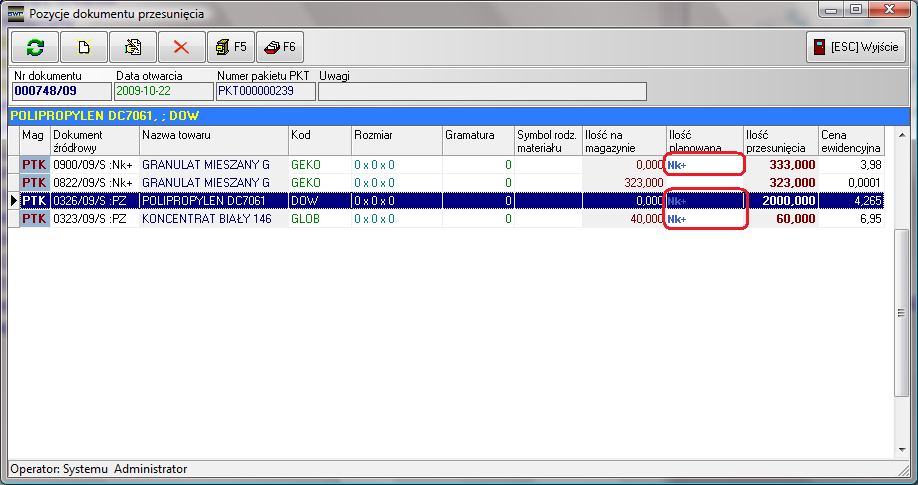The height and width of the screenshot is (485, 918).
Task: Click the row indicator arrow beside POLIPROPYLEN row
Action: pyautogui.click(x=13, y=200)
